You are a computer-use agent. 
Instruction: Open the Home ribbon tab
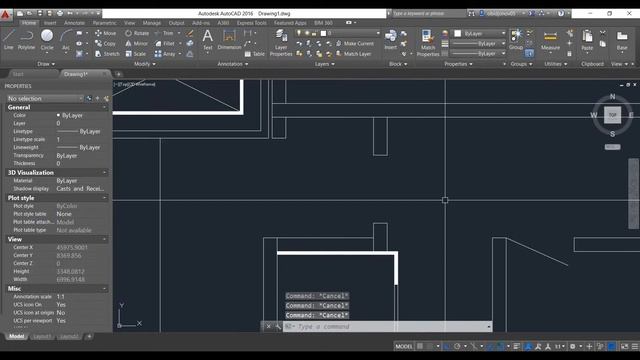[29, 23]
